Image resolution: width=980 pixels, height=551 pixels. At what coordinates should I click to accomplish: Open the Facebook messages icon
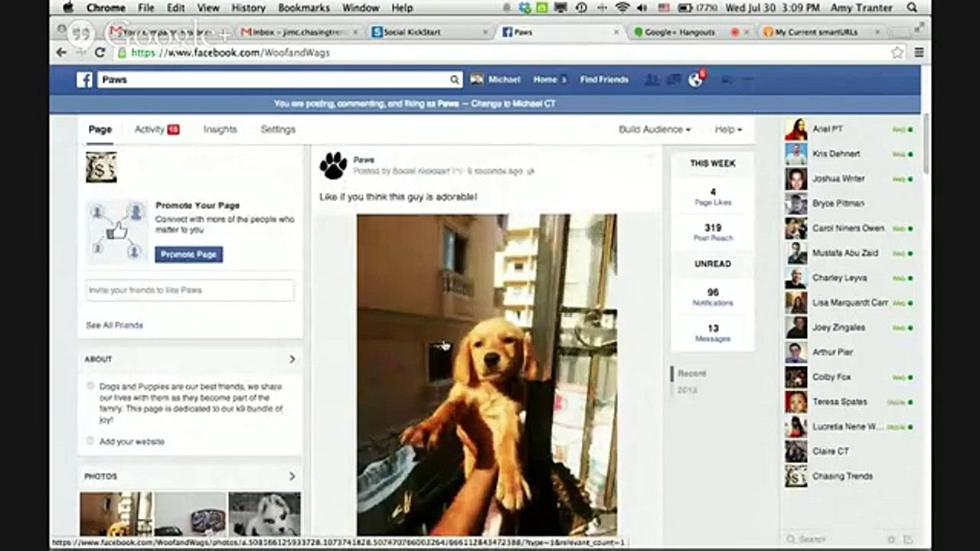pos(674,80)
